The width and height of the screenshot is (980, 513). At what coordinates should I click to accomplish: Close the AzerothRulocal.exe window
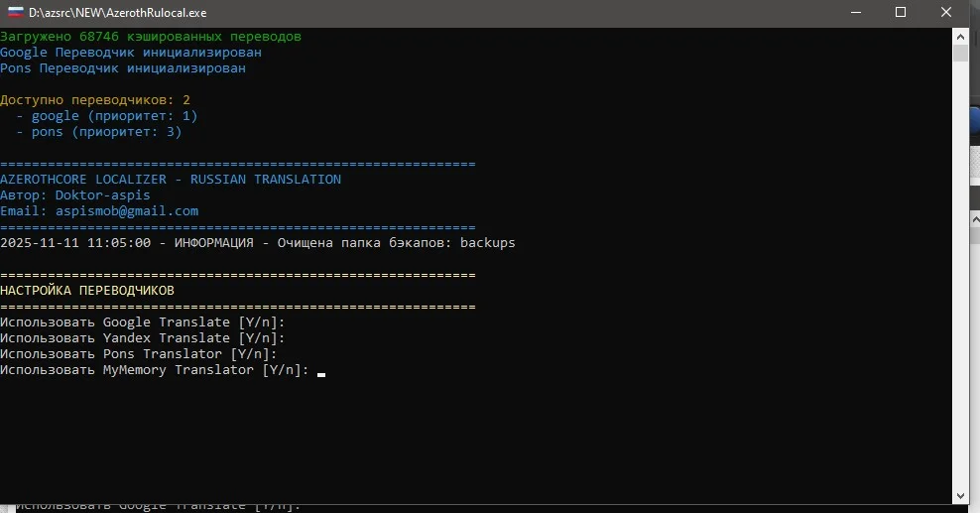(x=947, y=12)
